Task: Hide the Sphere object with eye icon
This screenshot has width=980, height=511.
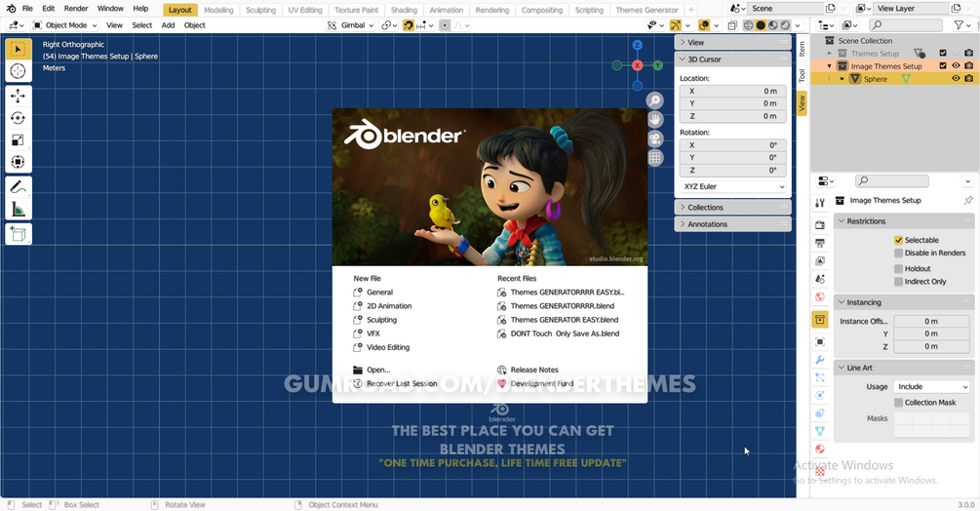Action: tap(956, 79)
